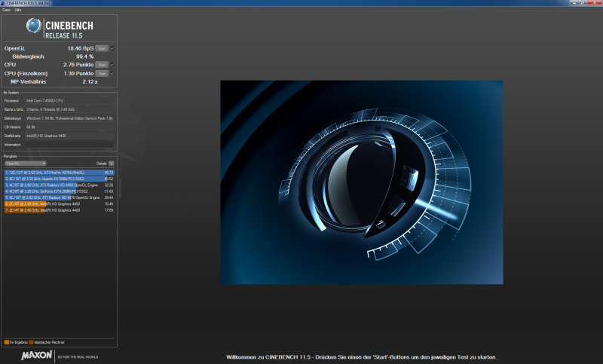The width and height of the screenshot is (603, 364).
Task: Click the 1.30 Punkte single-core result
Action: point(78,73)
